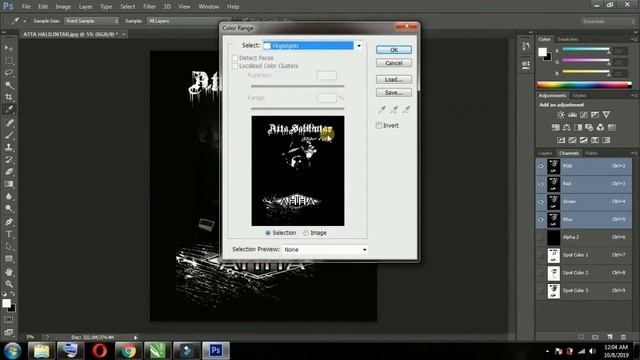Image resolution: width=640 pixels, height=360 pixels.
Task: Check Localized Color Clusters option
Action: point(235,66)
